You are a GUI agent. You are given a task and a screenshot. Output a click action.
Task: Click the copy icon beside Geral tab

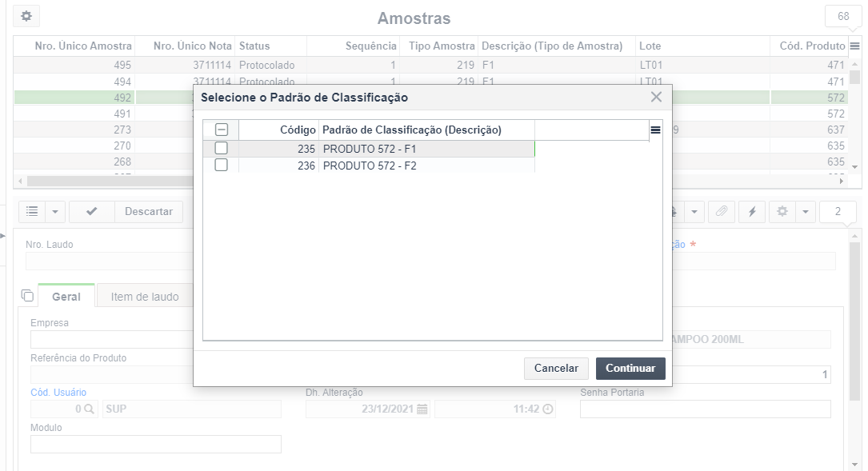26,296
